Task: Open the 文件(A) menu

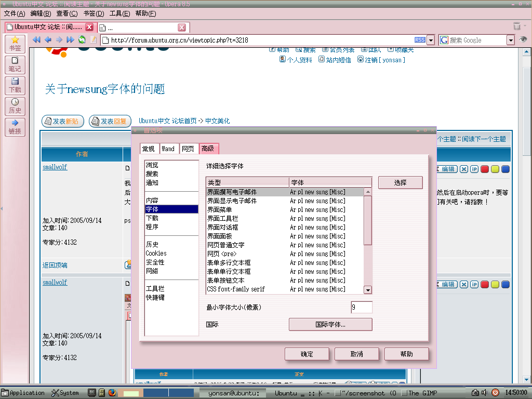Action: click(15, 14)
